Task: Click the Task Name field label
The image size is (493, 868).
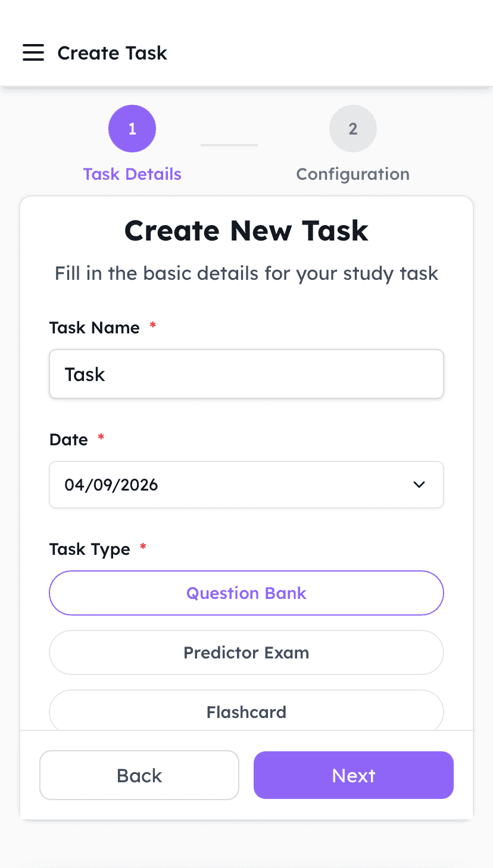Action: (x=95, y=327)
